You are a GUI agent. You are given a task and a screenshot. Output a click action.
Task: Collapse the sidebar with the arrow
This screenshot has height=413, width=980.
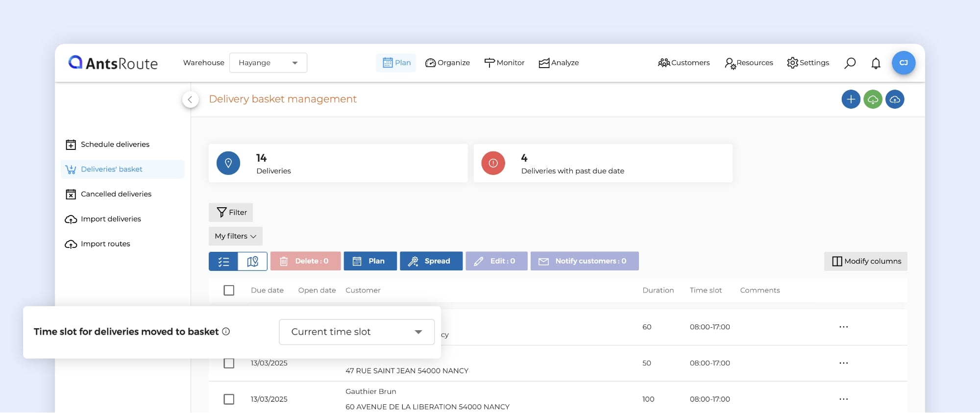[190, 99]
